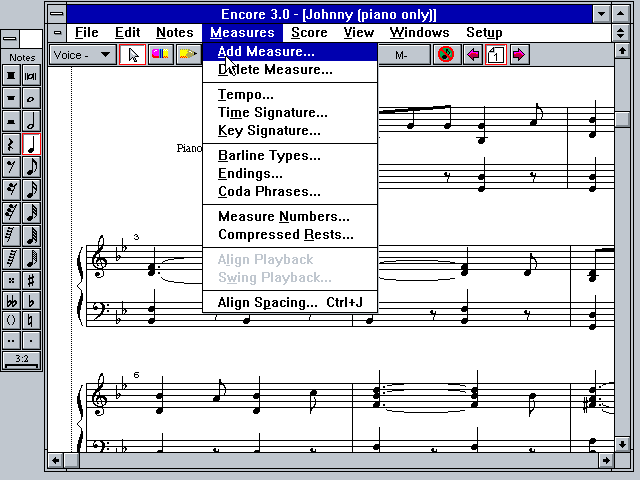Select the eraser tool in toolbar
The image size is (640, 480).
(159, 55)
